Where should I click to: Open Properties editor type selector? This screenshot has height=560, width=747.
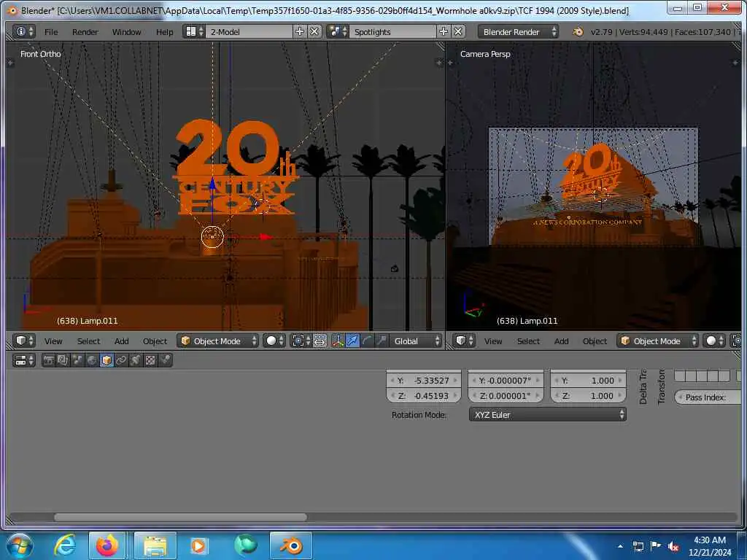tap(24, 360)
